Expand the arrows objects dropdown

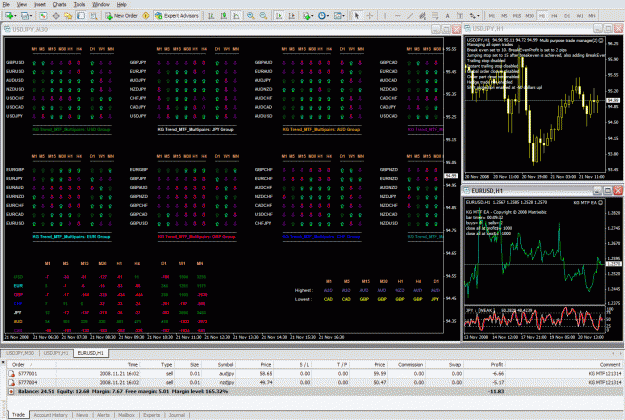pyautogui.click(x=478, y=16)
